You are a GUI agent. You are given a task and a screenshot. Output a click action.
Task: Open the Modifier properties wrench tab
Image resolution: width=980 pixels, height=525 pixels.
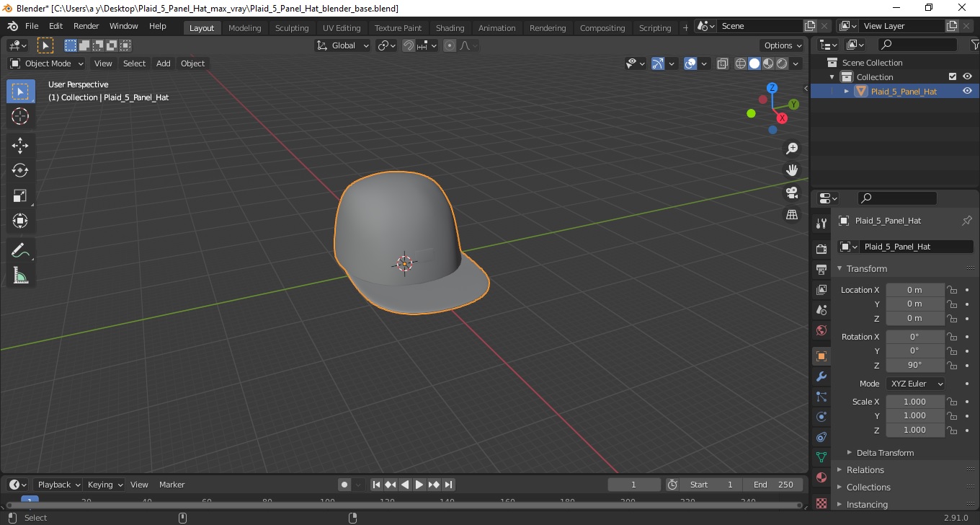pyautogui.click(x=821, y=376)
